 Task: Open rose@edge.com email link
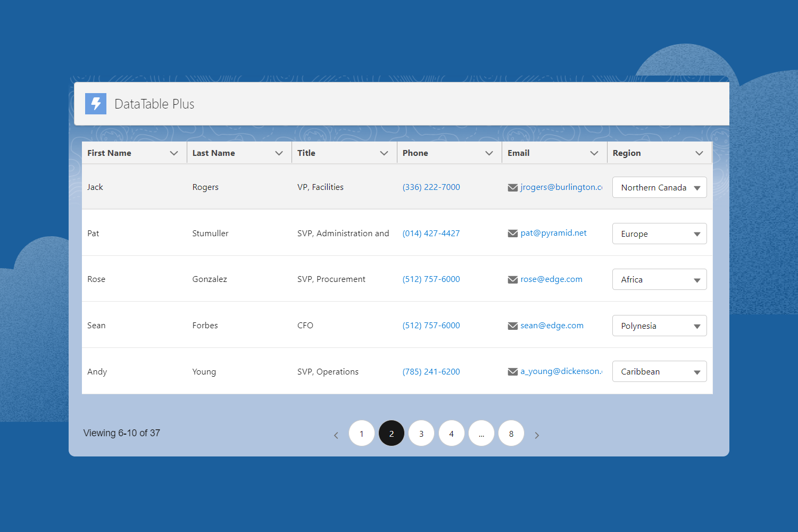551,279
